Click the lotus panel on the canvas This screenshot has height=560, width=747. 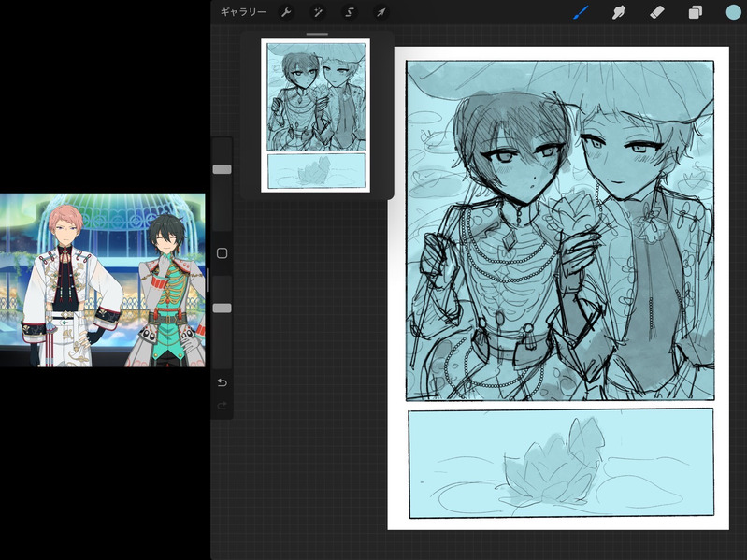click(x=561, y=463)
